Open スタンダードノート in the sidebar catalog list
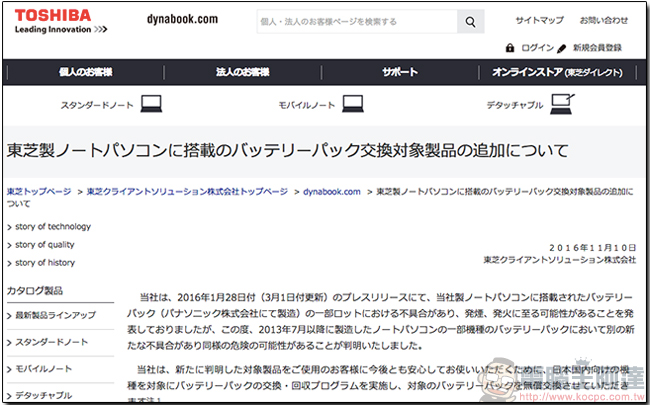 (x=52, y=342)
